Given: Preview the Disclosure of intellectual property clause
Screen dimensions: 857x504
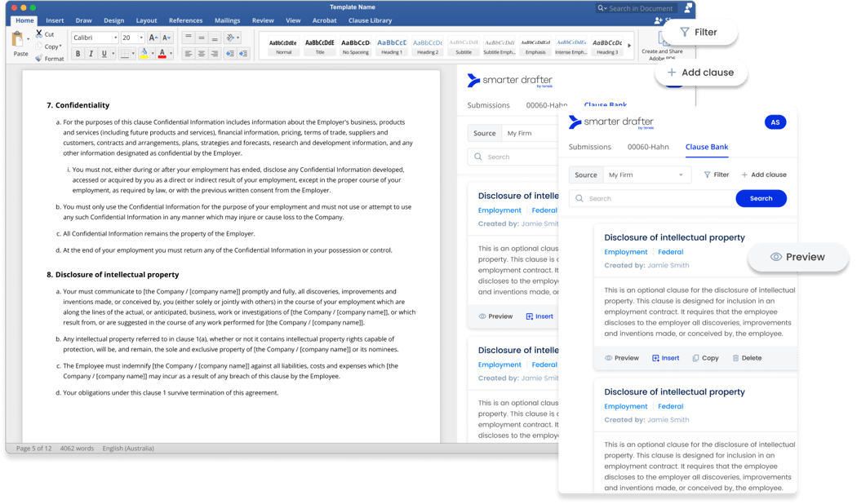Looking at the screenshot, I should (622, 357).
